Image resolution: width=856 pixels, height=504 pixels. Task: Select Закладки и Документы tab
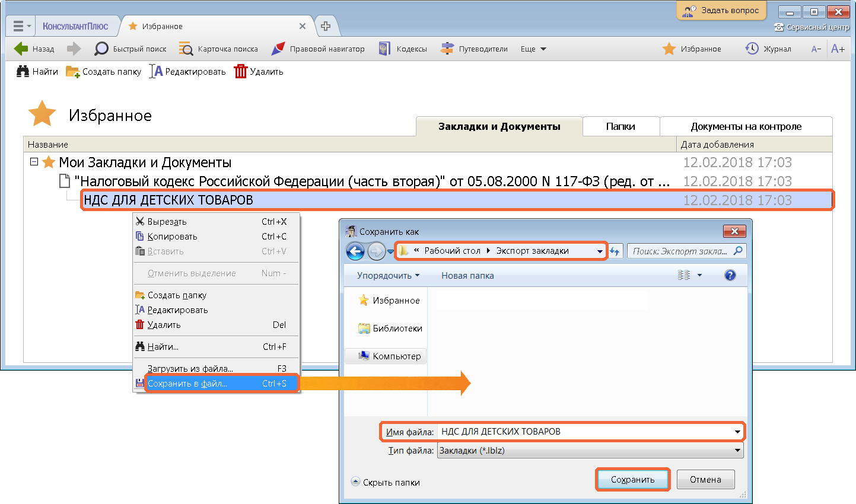(x=499, y=126)
